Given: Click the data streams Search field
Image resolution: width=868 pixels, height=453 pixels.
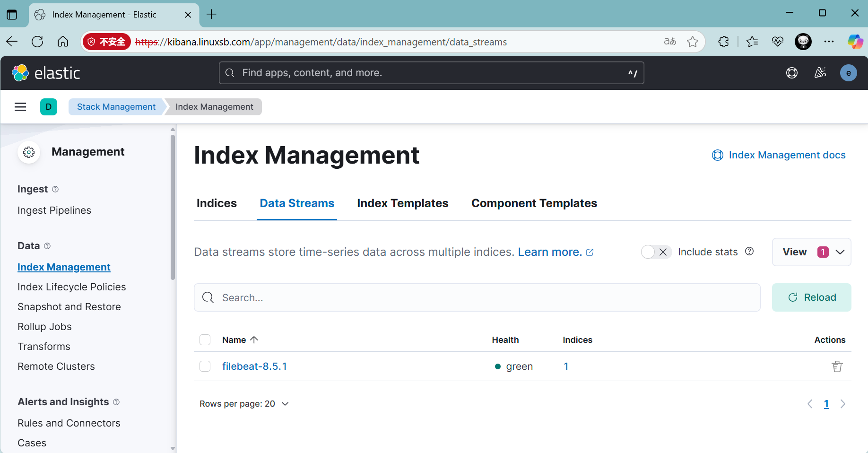Looking at the screenshot, I should (477, 297).
